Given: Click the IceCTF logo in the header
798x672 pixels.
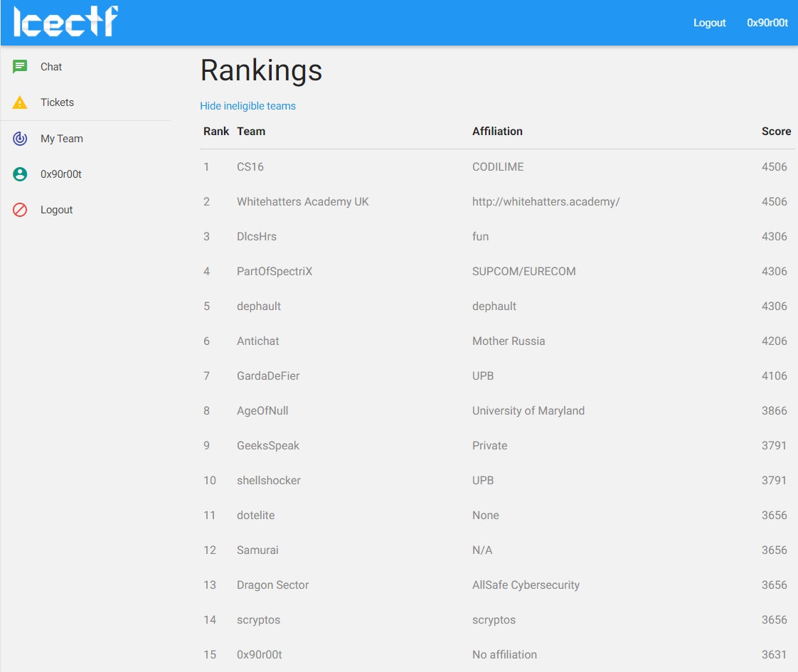Looking at the screenshot, I should pos(65,21).
